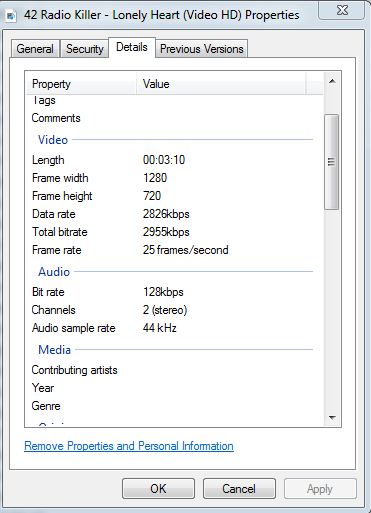Screen dimensions: 371x513
Task: Click the file icon in title bar
Action: tap(11, 16)
